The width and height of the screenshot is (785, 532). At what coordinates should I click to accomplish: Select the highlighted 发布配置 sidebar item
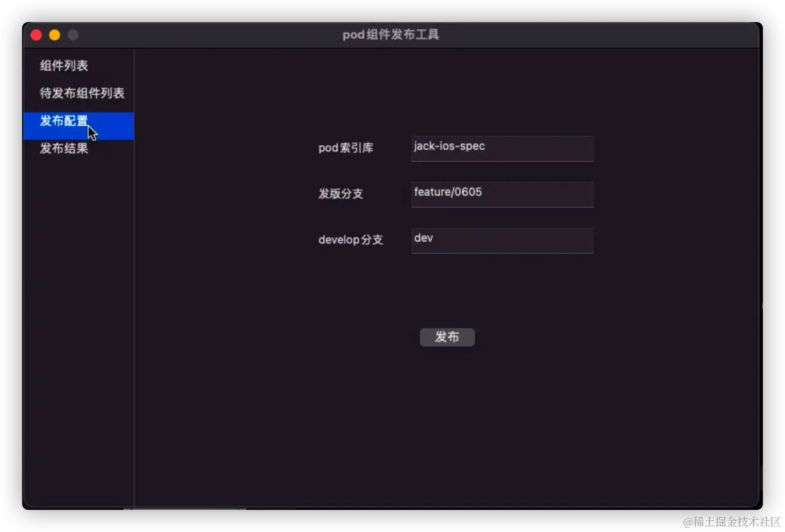[78, 126]
